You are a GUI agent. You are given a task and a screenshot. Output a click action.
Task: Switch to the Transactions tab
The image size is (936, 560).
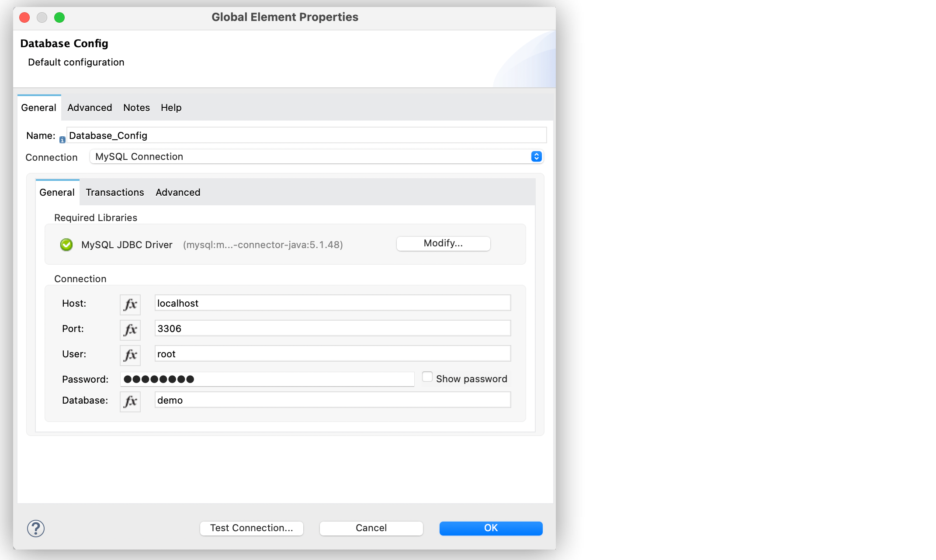115,192
